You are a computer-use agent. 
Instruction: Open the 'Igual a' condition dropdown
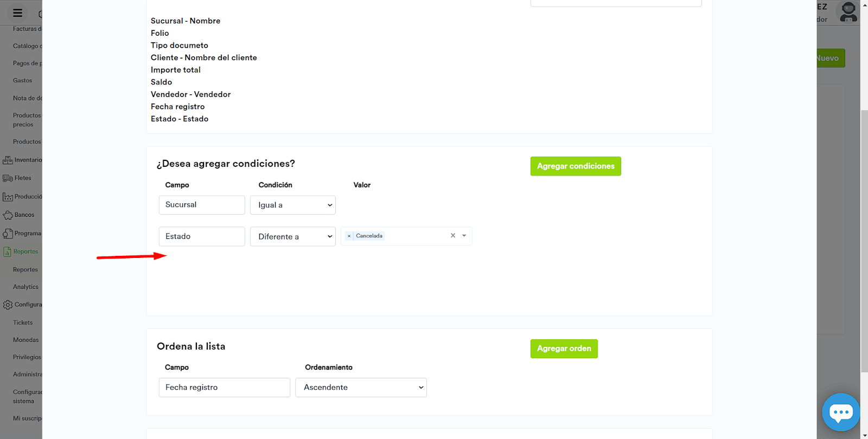pyautogui.click(x=293, y=205)
